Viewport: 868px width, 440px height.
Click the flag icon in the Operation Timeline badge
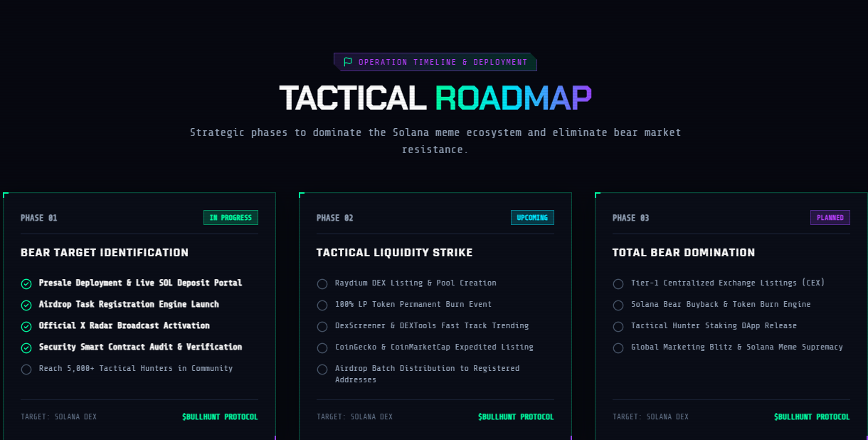(348, 62)
